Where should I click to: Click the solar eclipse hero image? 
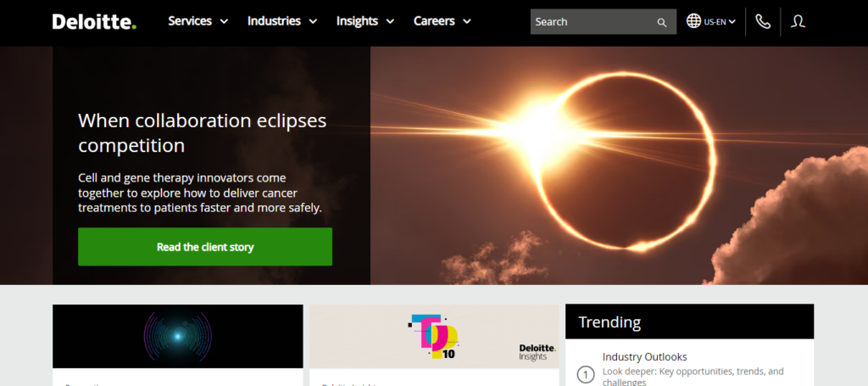click(619, 165)
